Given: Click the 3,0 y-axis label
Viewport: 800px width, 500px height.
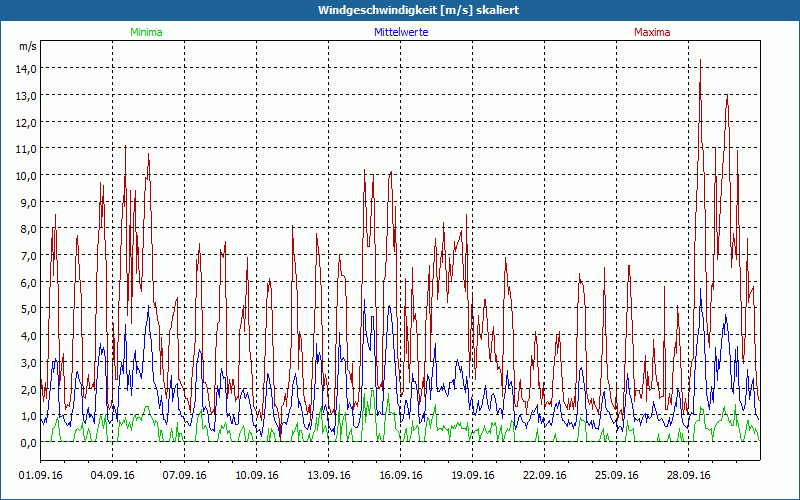Looking at the screenshot, I should [29, 363].
